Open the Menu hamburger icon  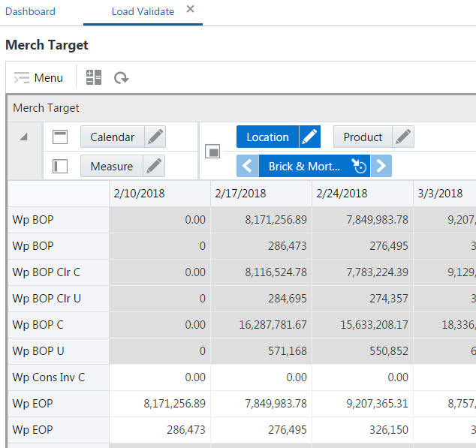tap(21, 77)
